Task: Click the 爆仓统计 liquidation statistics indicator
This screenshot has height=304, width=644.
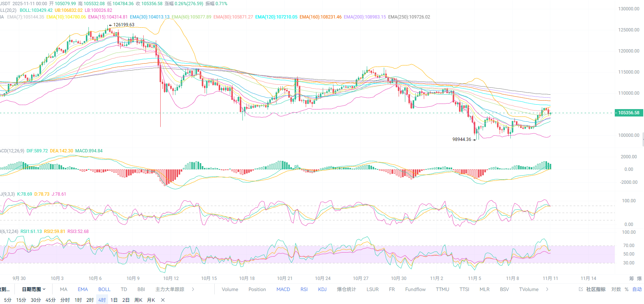Action: click(346, 289)
